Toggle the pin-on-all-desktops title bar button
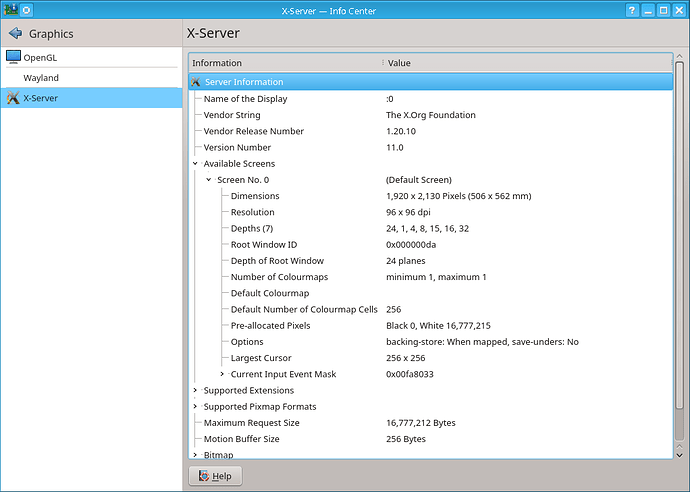This screenshot has height=492, width=690. pyautogui.click(x=26, y=10)
